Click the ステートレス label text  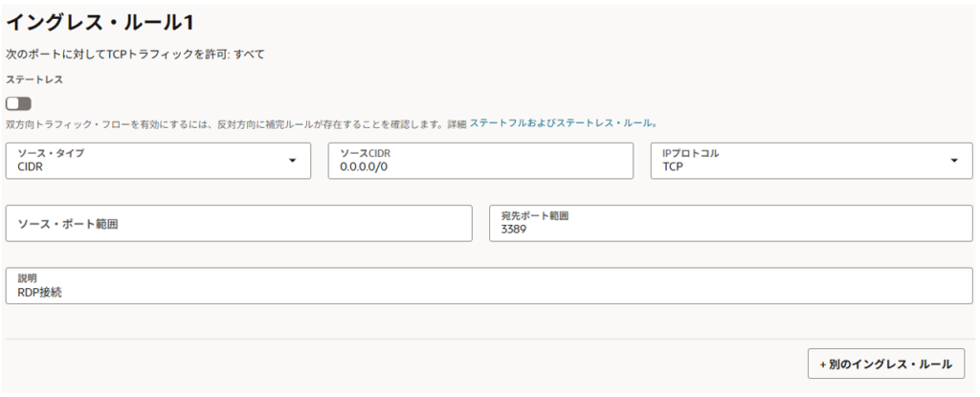[34, 79]
